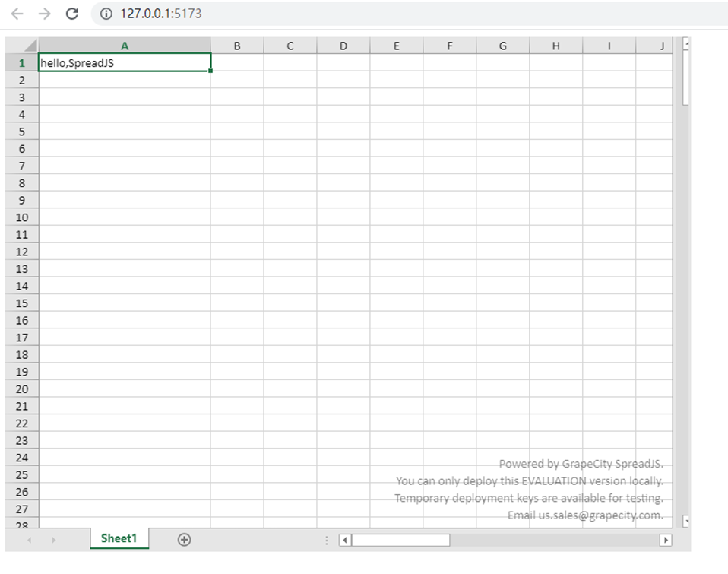Viewport: 728px width, 574px height.
Task: Select column G header
Action: 503,46
